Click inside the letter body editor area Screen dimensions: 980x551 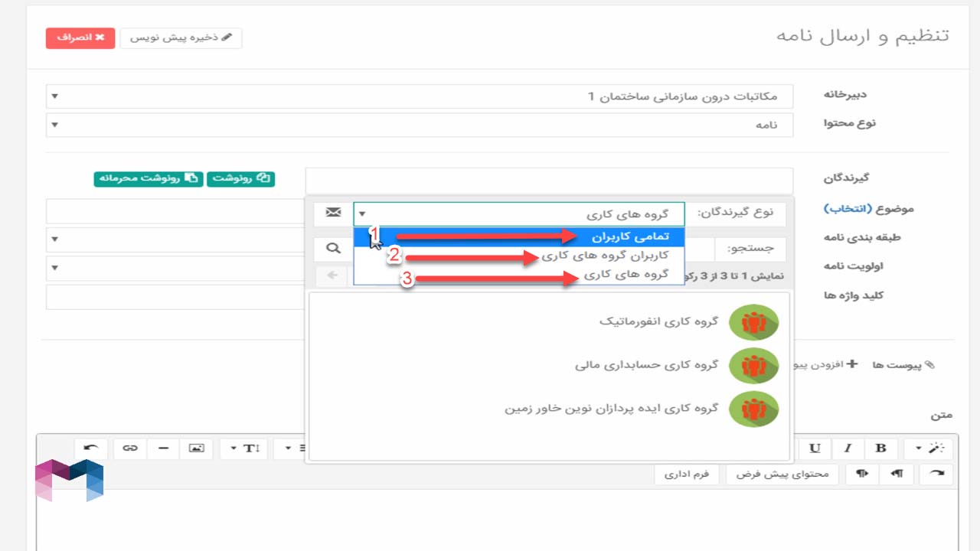(x=497, y=520)
